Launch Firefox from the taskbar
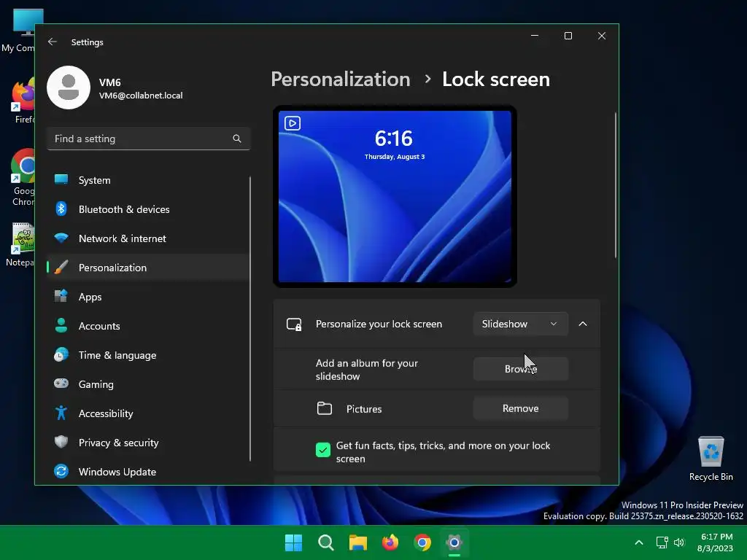This screenshot has width=747, height=560. (x=390, y=542)
